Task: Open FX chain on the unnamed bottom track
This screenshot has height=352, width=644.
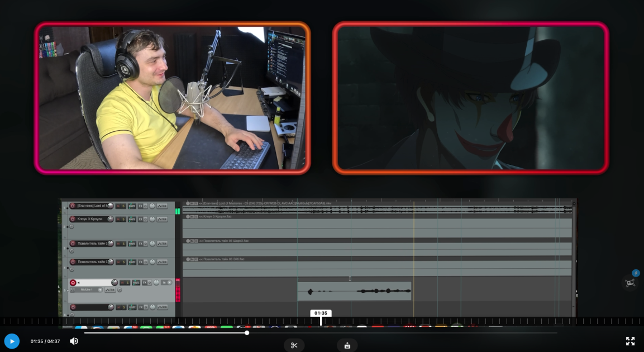Action: 141,307
